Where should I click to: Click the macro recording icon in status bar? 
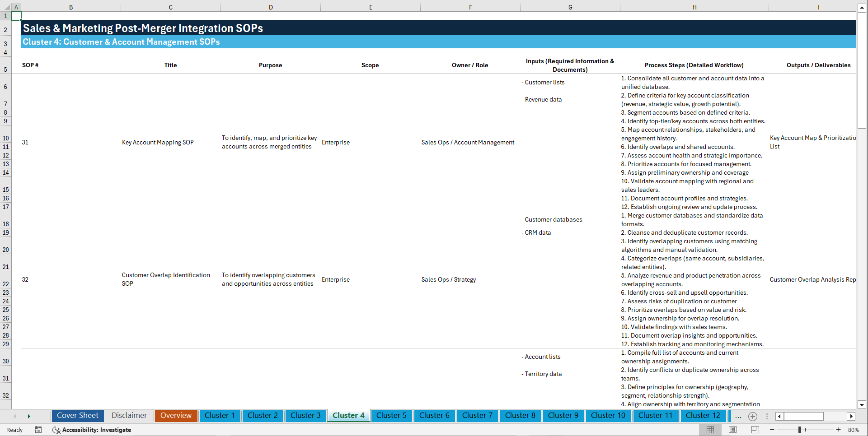[x=38, y=430]
